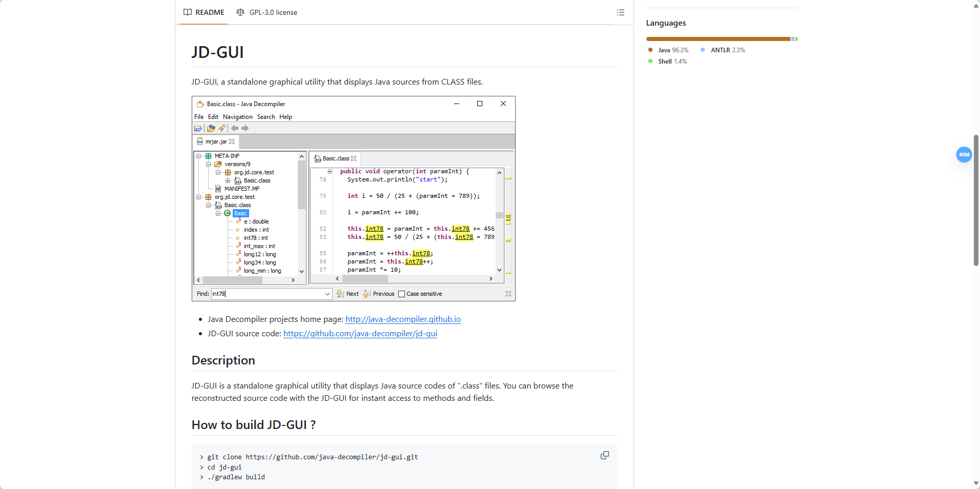Click the tree panel scroll-down arrow
Screen dimensions: 980x489
pyautogui.click(x=301, y=271)
